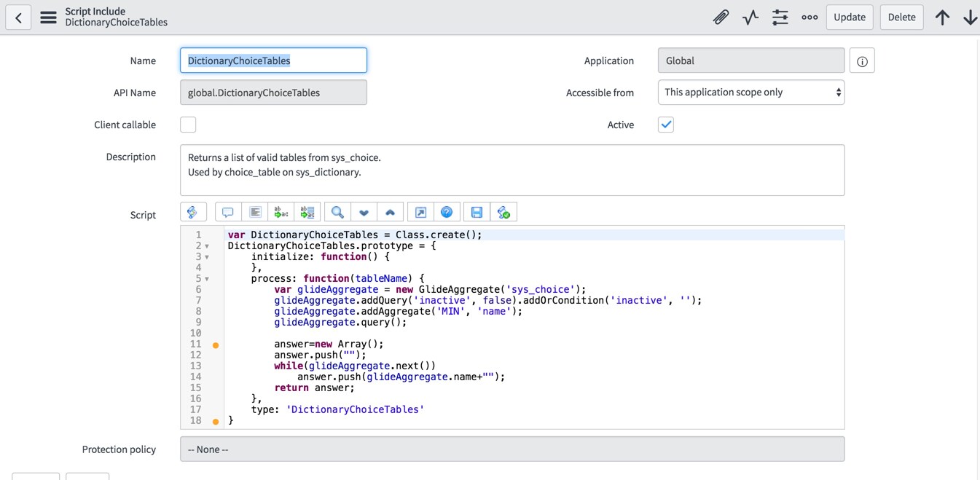The height and width of the screenshot is (480, 980).
Task: Click the 'initialize: function()' line
Action: pyautogui.click(x=321, y=256)
